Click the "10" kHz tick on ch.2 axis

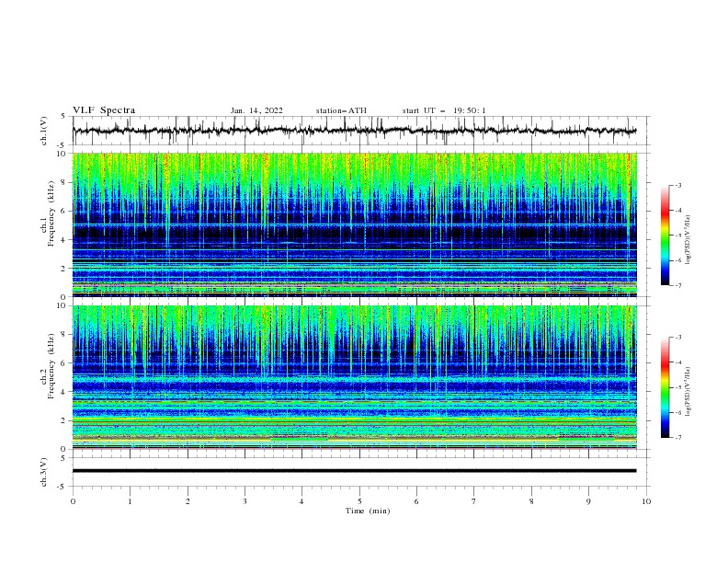pos(63,305)
